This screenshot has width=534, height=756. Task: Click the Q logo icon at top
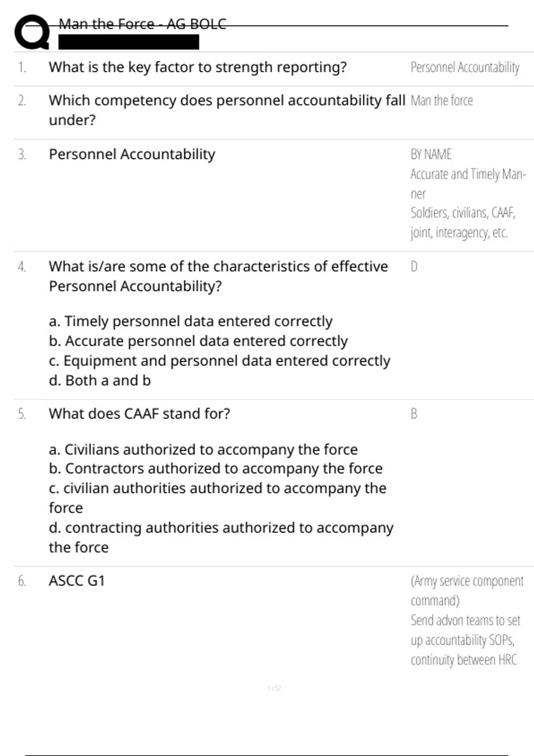32,32
